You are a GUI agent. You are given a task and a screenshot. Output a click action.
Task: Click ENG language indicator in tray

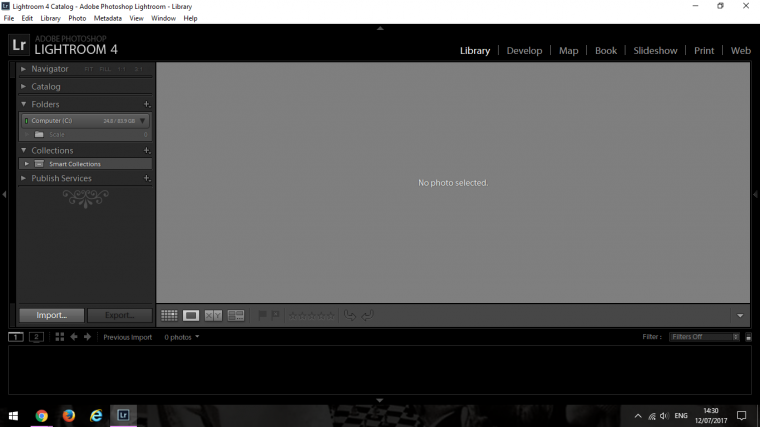[x=681, y=416]
